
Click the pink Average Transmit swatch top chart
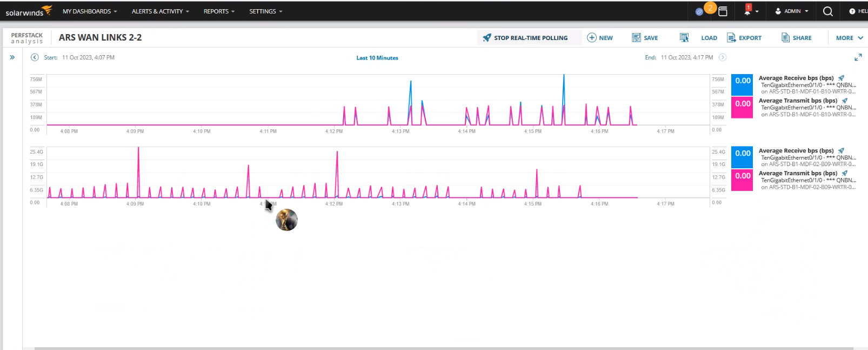tap(742, 108)
